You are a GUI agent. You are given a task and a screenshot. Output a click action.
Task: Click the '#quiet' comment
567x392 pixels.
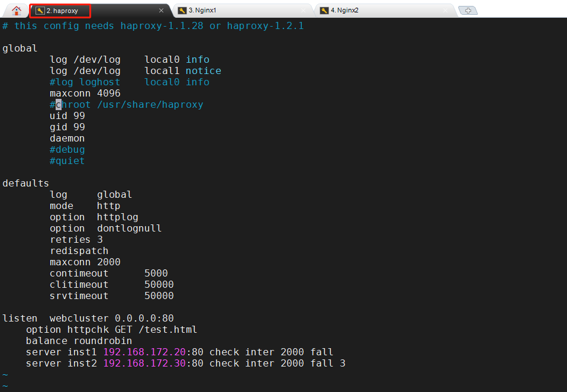click(67, 161)
